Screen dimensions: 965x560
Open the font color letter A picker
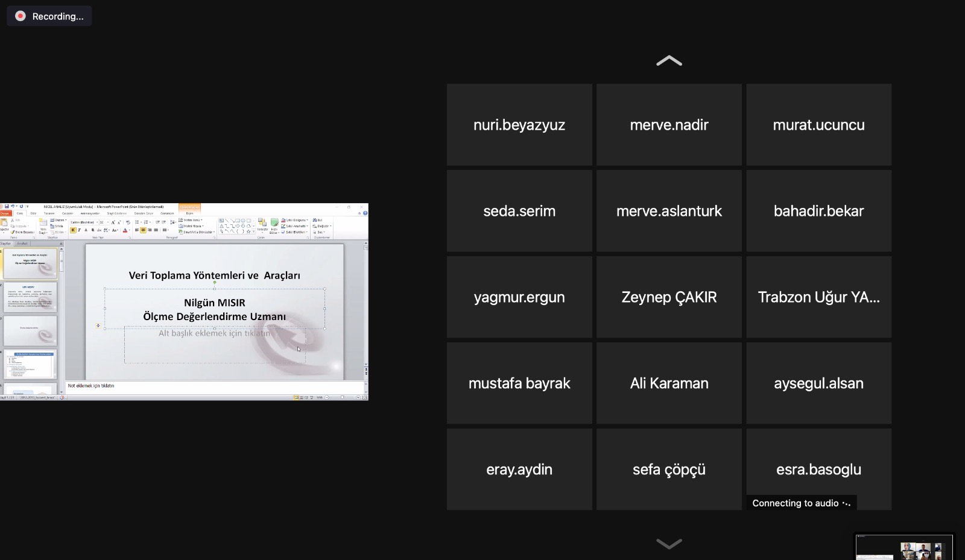click(x=125, y=230)
